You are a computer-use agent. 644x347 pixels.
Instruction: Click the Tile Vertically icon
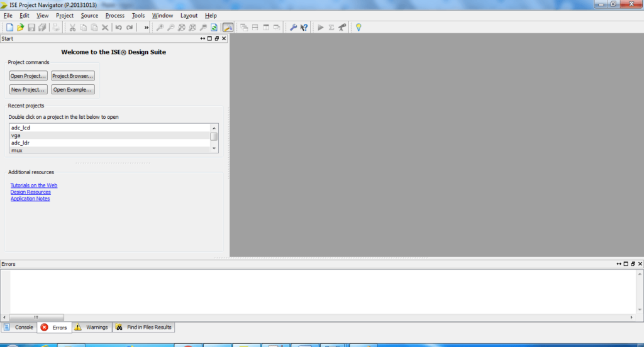(266, 28)
